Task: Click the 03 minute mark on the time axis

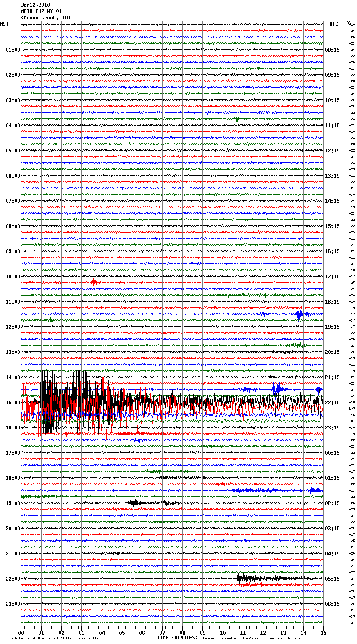Action: tap(81, 633)
